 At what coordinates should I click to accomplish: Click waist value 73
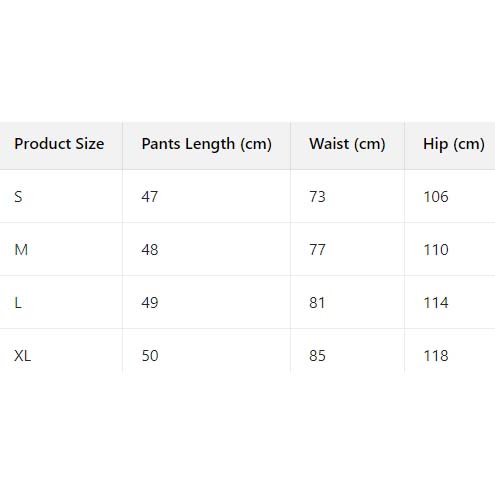pyautogui.click(x=317, y=197)
